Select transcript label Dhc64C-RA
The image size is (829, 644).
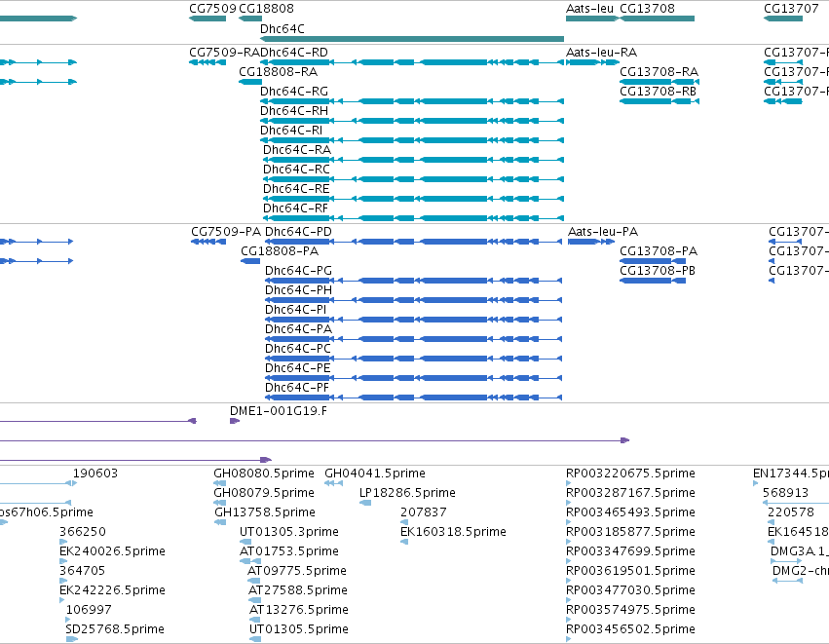[x=297, y=150]
